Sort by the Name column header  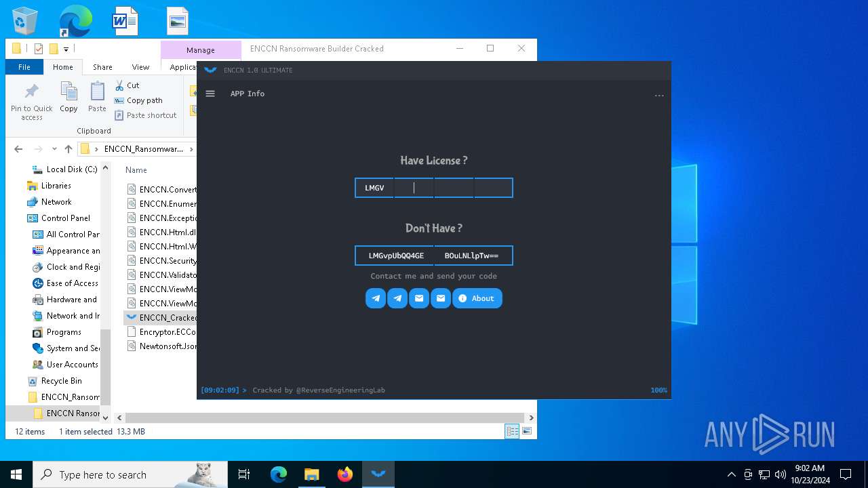coord(136,170)
